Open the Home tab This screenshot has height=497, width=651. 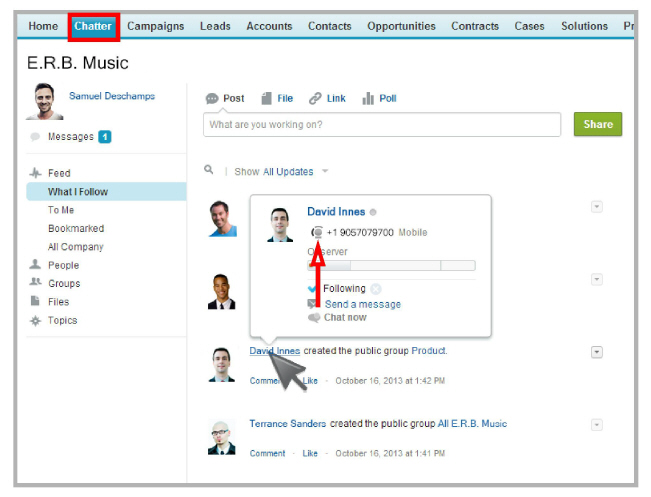point(43,26)
